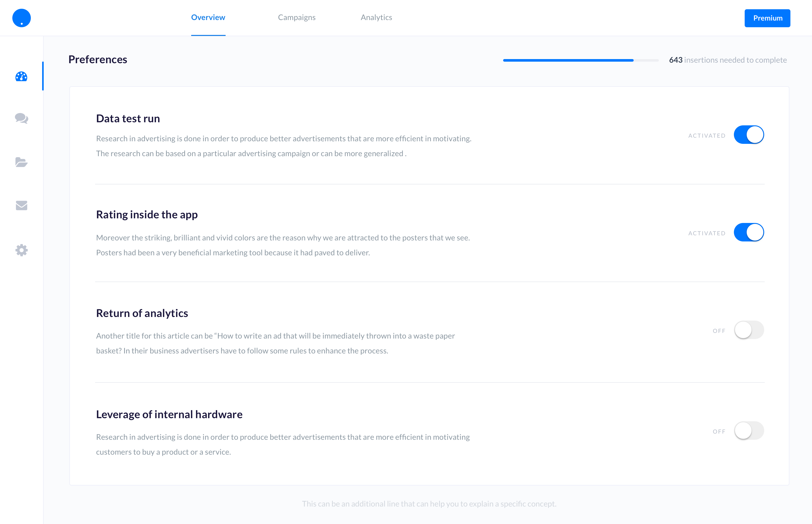Enable the Leverage of internal hardware toggle
Viewport: 812px width, 524px height.
(749, 431)
